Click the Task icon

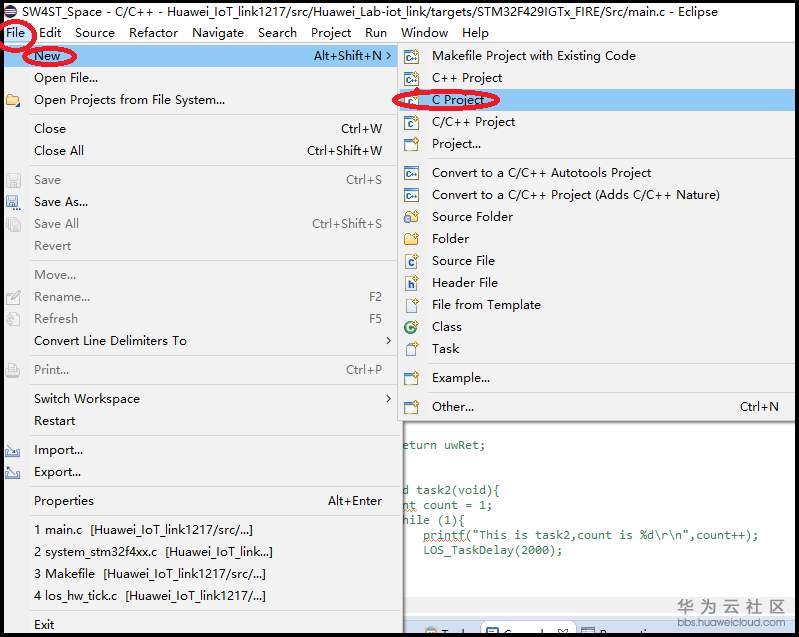tap(411, 349)
